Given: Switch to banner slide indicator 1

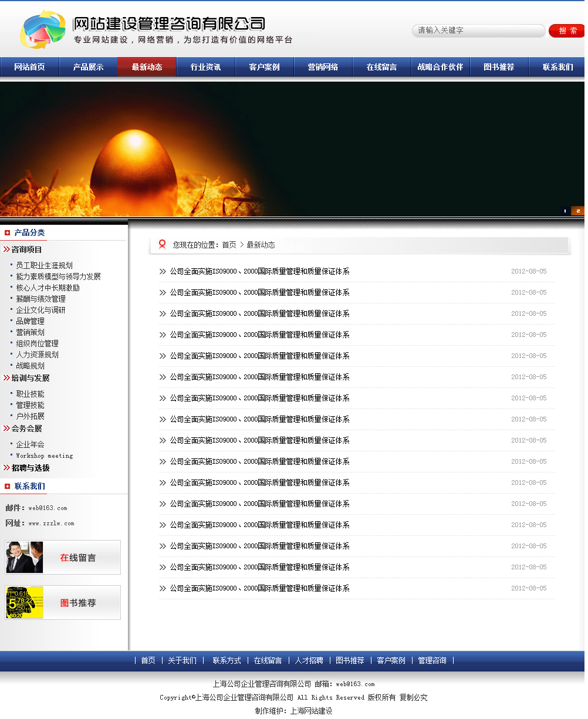Looking at the screenshot, I should click(x=565, y=211).
